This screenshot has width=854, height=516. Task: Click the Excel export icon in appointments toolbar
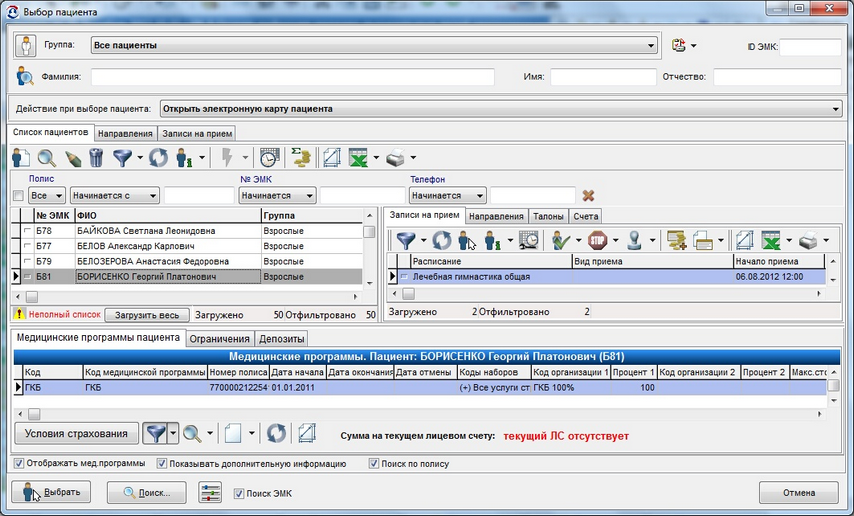pyautogui.click(x=771, y=240)
